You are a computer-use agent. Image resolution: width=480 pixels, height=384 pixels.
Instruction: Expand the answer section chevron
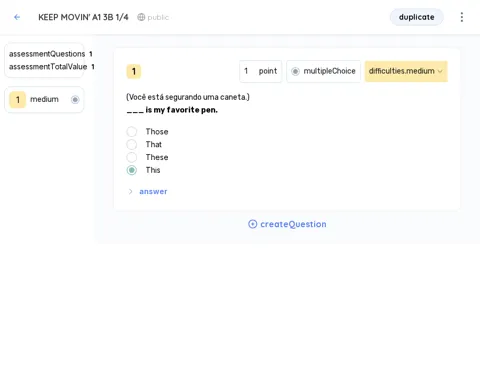pyautogui.click(x=131, y=191)
